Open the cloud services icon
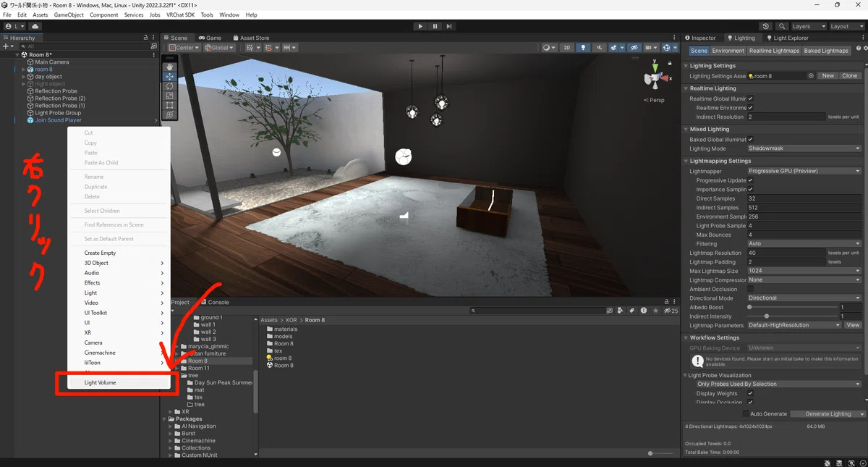The image size is (868, 467). click(35, 26)
